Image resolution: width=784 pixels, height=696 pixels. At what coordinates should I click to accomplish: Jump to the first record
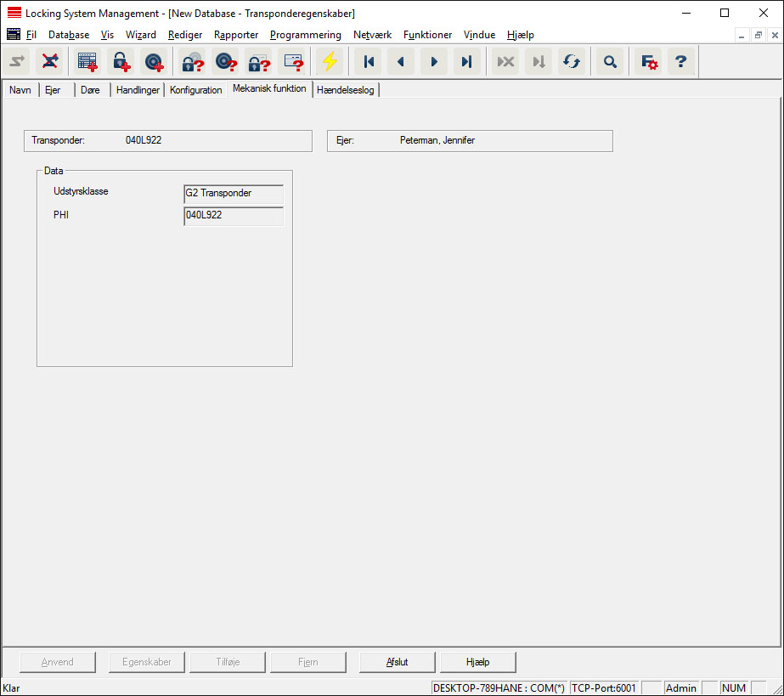click(x=369, y=62)
